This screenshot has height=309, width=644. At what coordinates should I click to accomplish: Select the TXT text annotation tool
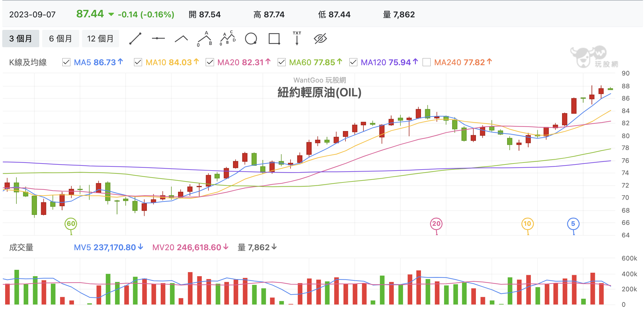coord(297,38)
